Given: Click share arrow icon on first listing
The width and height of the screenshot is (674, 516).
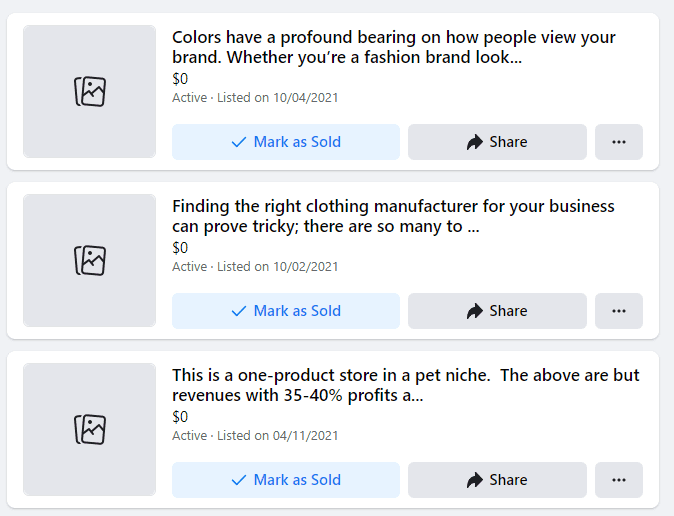Looking at the screenshot, I should (475, 142).
